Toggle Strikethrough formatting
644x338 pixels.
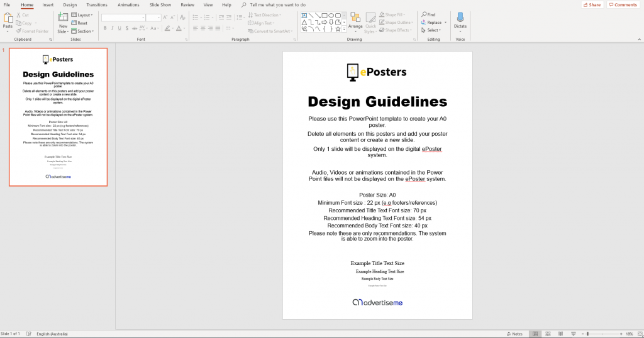135,28
